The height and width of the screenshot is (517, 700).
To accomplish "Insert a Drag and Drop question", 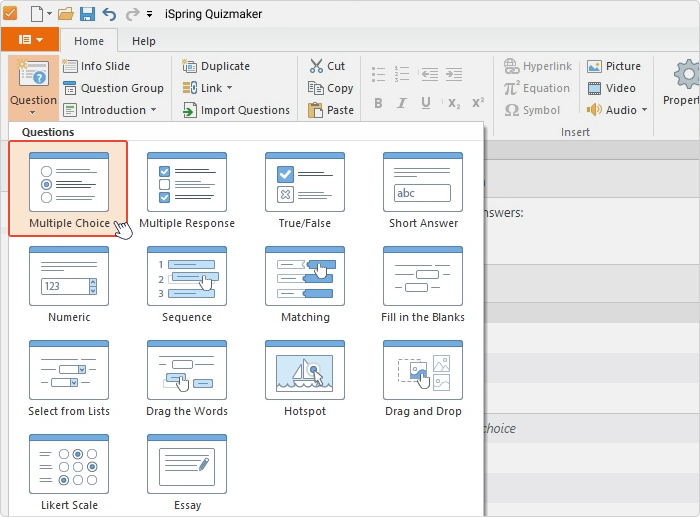I will click(423, 377).
